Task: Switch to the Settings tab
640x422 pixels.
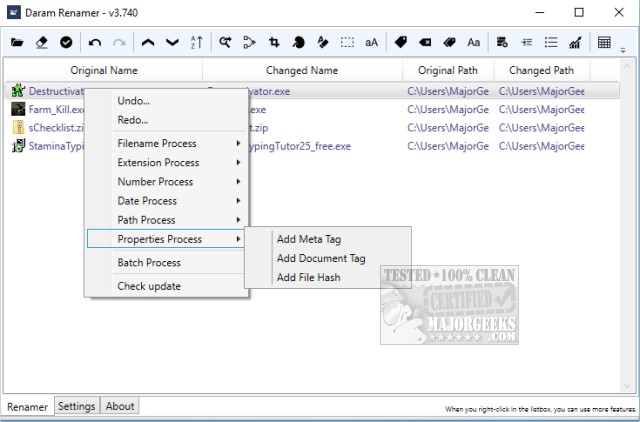Action: pos(77,406)
